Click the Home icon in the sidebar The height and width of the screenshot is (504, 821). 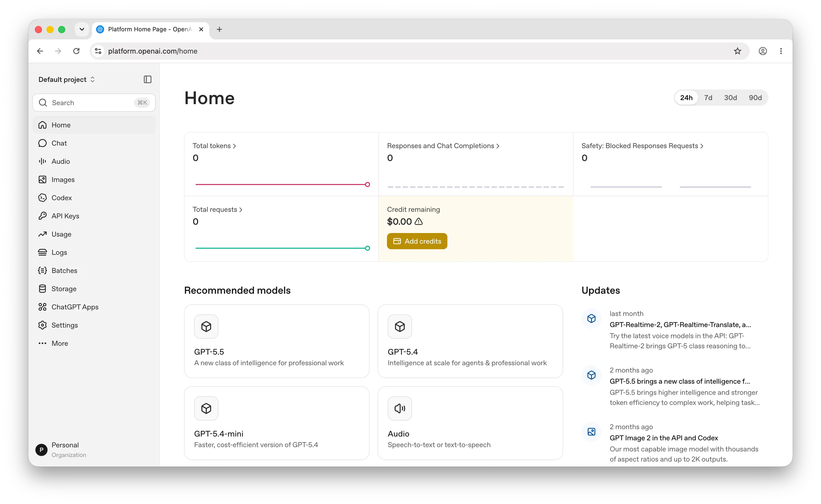coord(42,125)
